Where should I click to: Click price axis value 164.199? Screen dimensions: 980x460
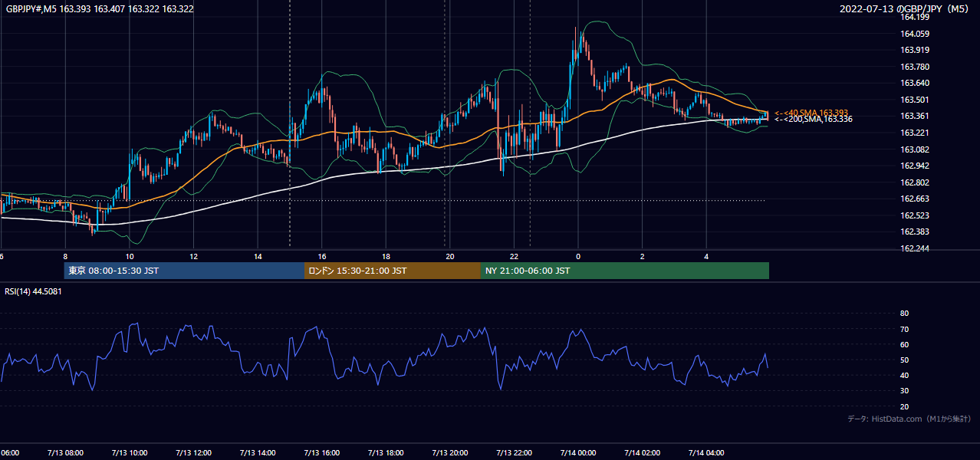click(x=915, y=17)
